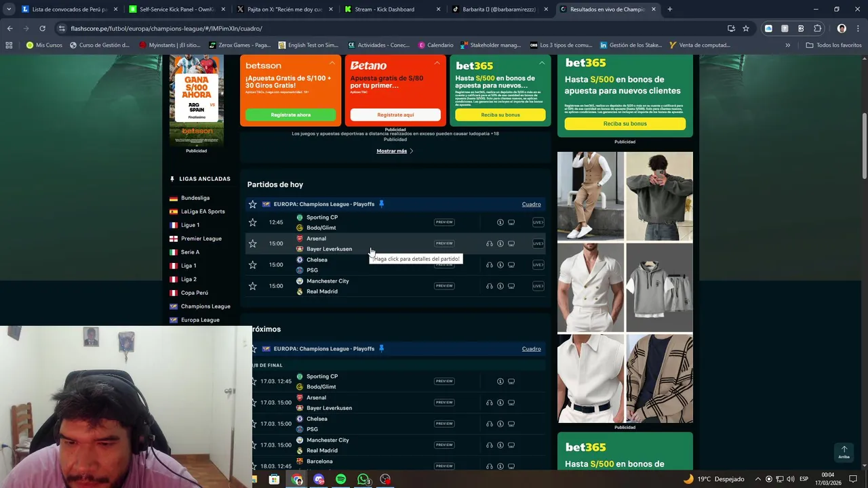868x488 pixels.
Task: Click TV icon in Arsenal vs Bayer Leverkusen today row
Action: click(x=511, y=243)
